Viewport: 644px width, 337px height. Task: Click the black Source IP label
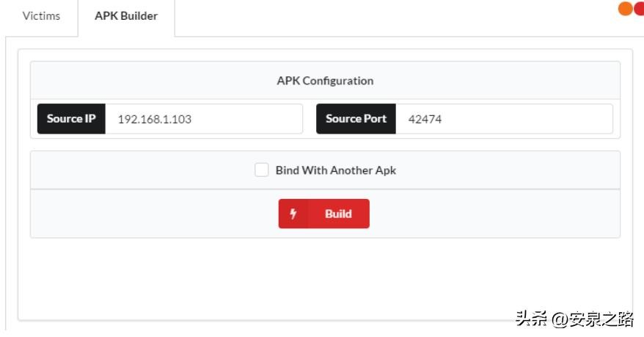pos(71,119)
